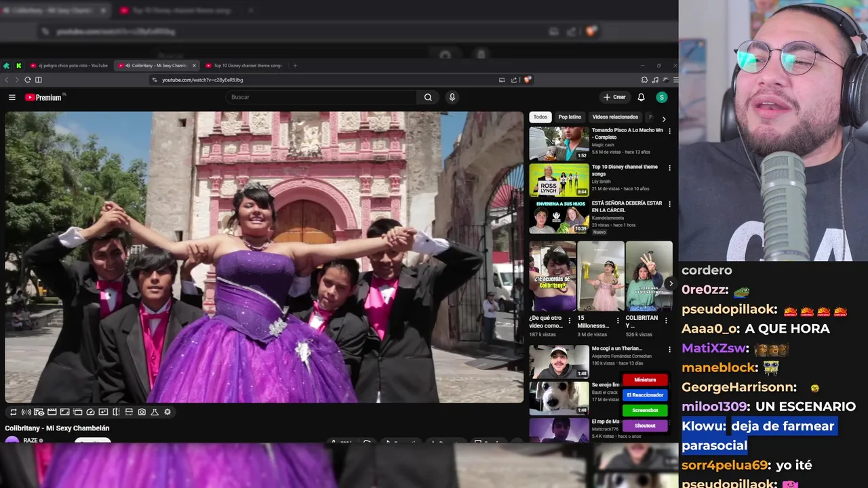Open the RAZE channel link
Viewport: 868px width, 488px height.
pyautogui.click(x=31, y=441)
